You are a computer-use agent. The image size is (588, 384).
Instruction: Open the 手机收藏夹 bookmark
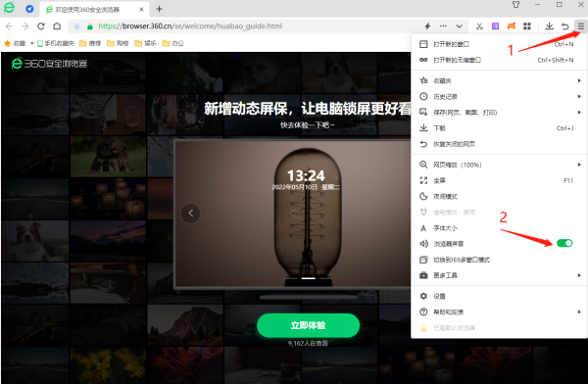[56, 43]
